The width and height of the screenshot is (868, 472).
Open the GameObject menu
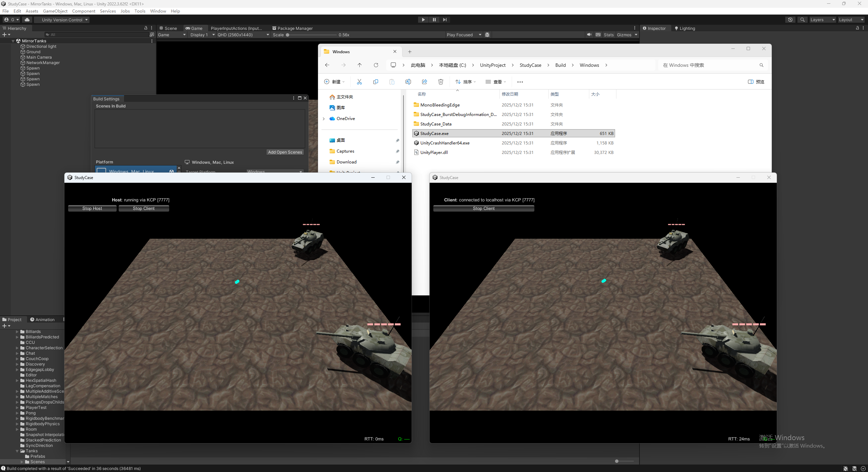click(x=55, y=11)
